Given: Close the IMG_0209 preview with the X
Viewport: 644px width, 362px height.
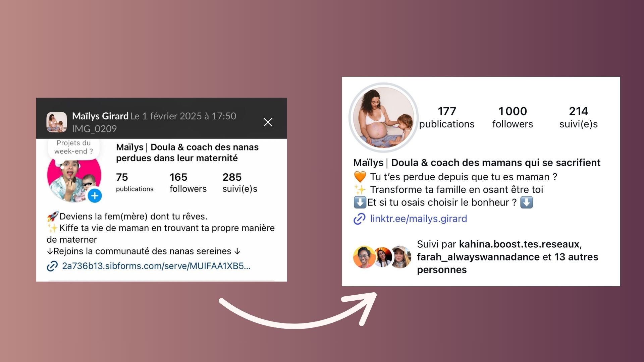Looking at the screenshot, I should (268, 122).
